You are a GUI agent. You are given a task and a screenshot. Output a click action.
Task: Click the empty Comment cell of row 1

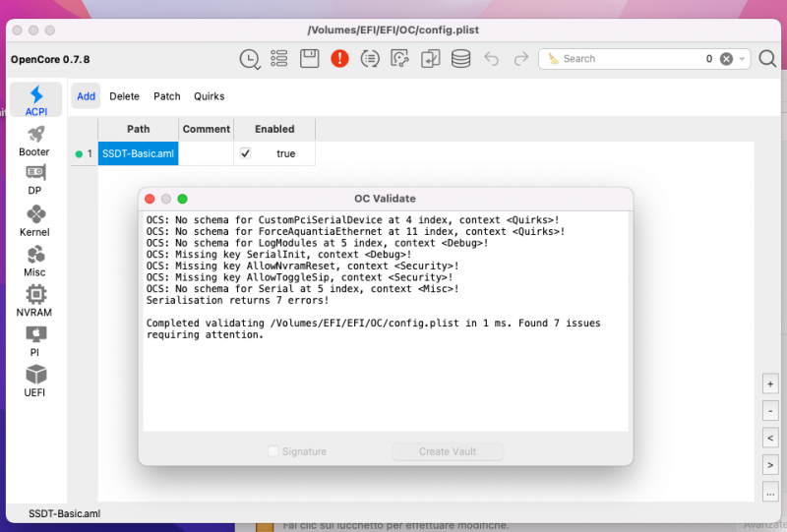(206, 153)
